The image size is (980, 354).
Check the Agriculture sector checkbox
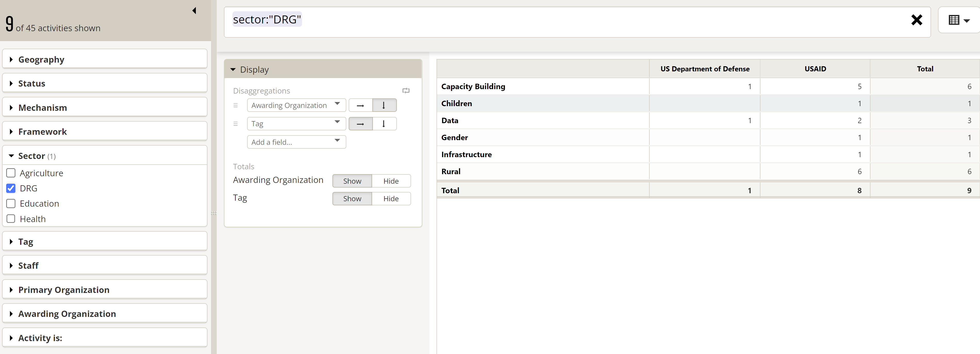click(11, 173)
